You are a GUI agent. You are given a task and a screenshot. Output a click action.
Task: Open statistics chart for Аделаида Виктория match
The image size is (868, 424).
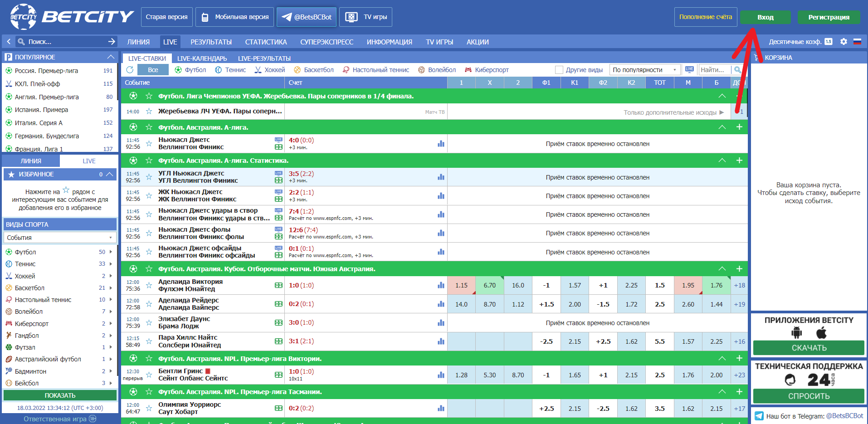441,285
